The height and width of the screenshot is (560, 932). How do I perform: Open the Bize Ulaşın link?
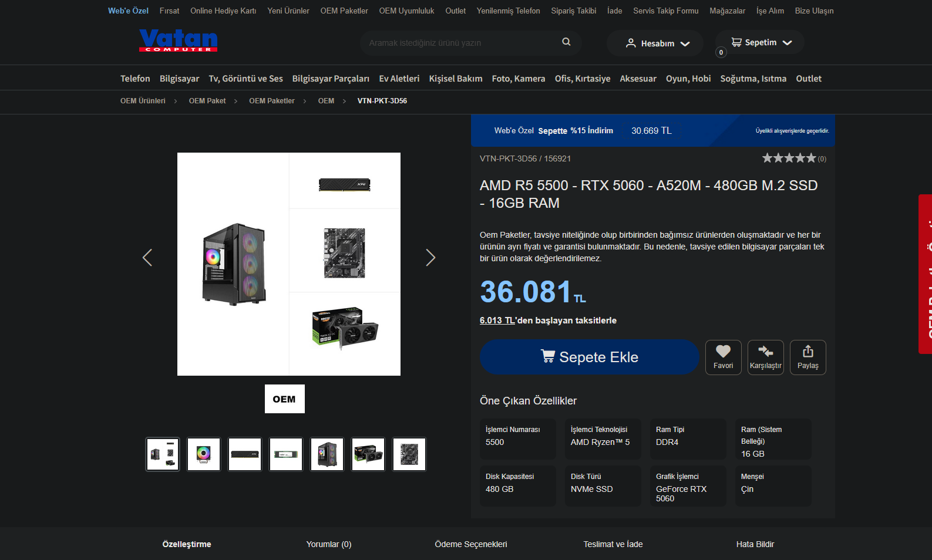tap(815, 11)
